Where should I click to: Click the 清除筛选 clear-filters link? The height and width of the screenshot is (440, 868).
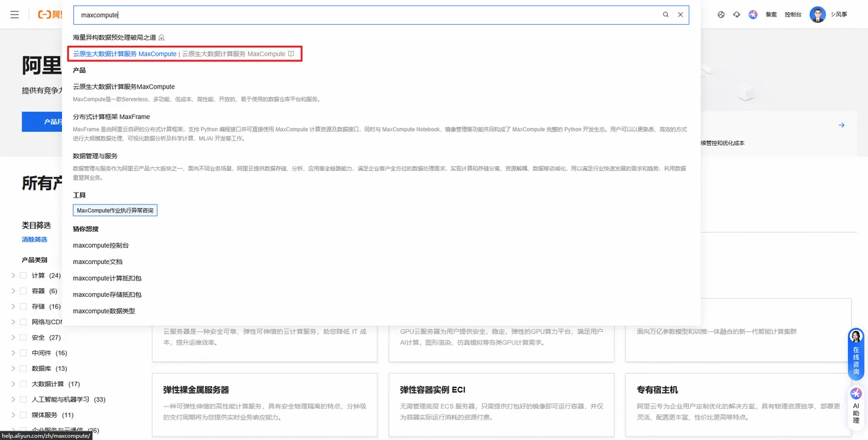pos(34,239)
